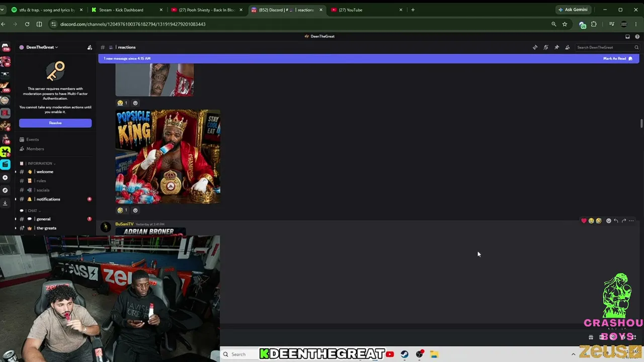The height and width of the screenshot is (362, 644).
Task: Open Events in the server sidebar
Action: [32, 139]
